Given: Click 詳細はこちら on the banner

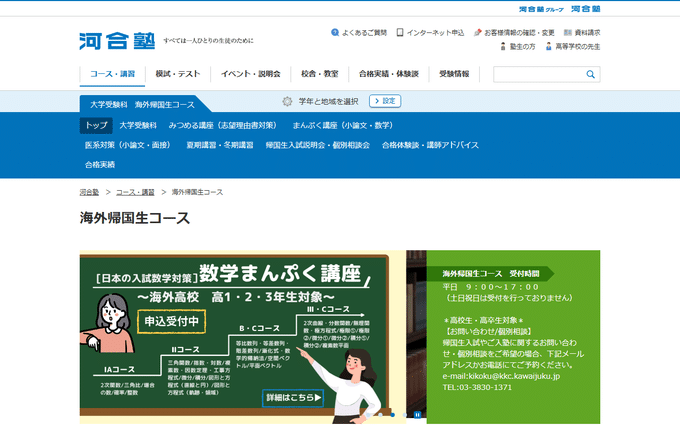Looking at the screenshot, I should coord(293,398).
